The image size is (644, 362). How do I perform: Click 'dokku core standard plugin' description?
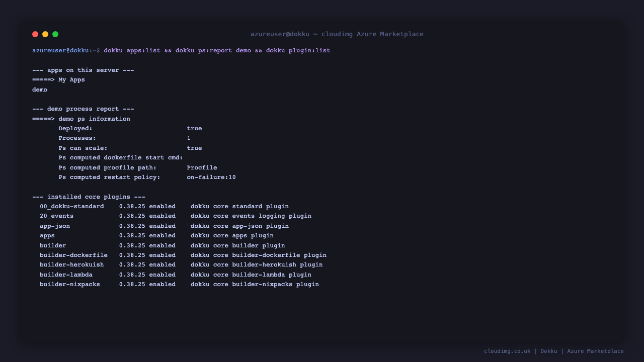(239, 207)
